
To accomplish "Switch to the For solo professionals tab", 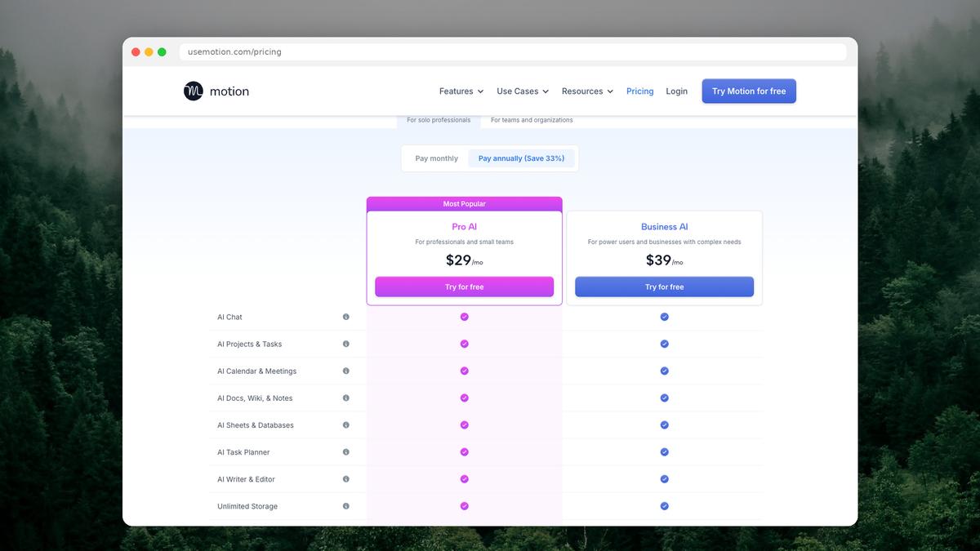I will (x=438, y=119).
